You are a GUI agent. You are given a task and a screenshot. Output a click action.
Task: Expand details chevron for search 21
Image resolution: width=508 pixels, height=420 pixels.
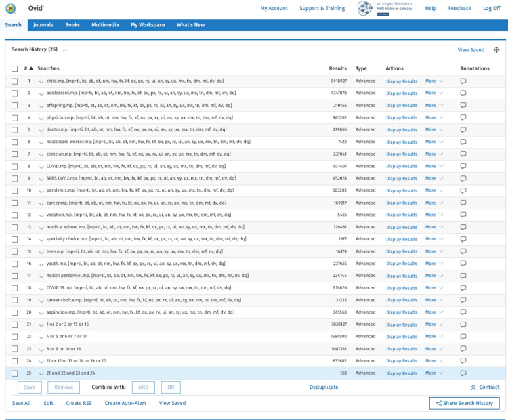point(41,325)
